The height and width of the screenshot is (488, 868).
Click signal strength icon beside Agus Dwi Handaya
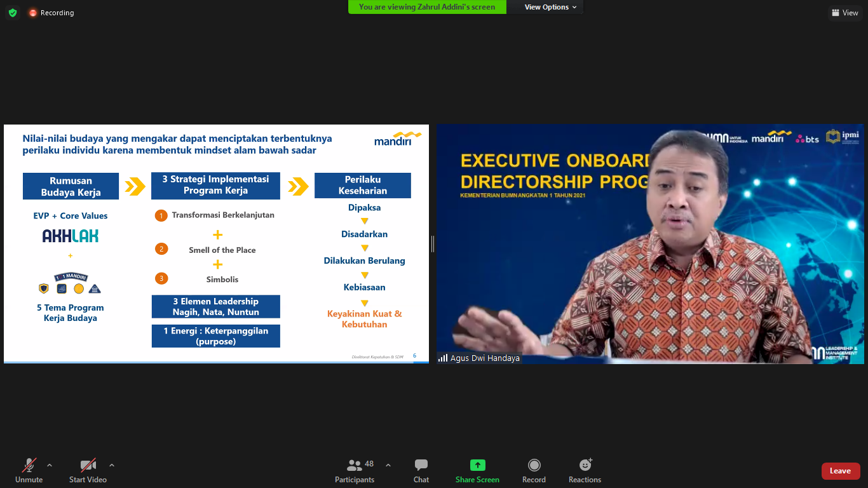(x=443, y=358)
